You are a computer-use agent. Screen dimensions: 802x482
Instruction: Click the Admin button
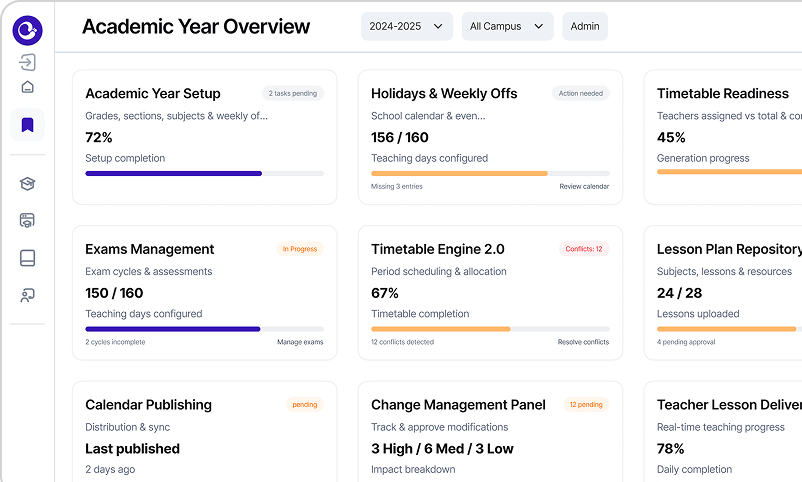click(585, 26)
